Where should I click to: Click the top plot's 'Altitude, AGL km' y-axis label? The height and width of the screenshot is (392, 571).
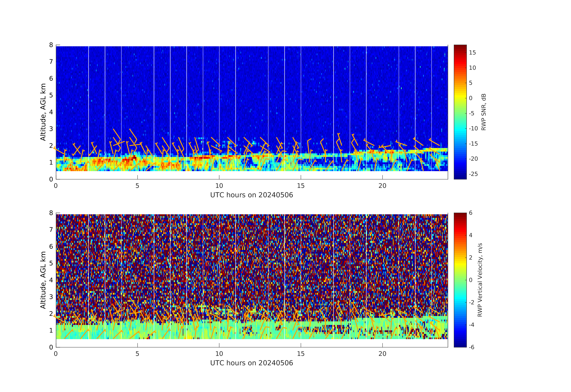point(43,112)
